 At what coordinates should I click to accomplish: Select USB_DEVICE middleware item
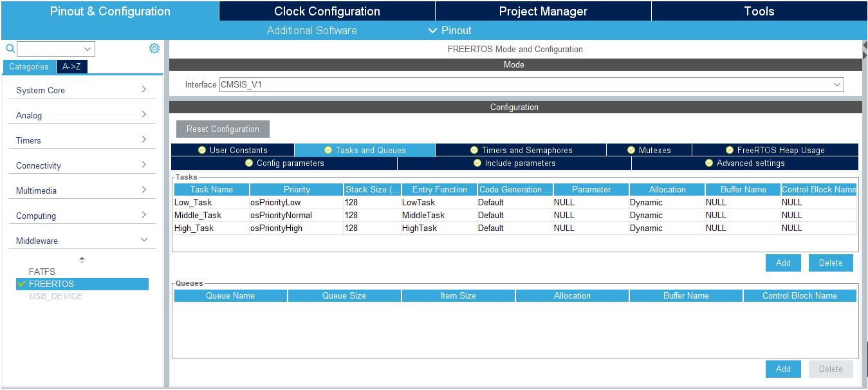click(x=55, y=296)
